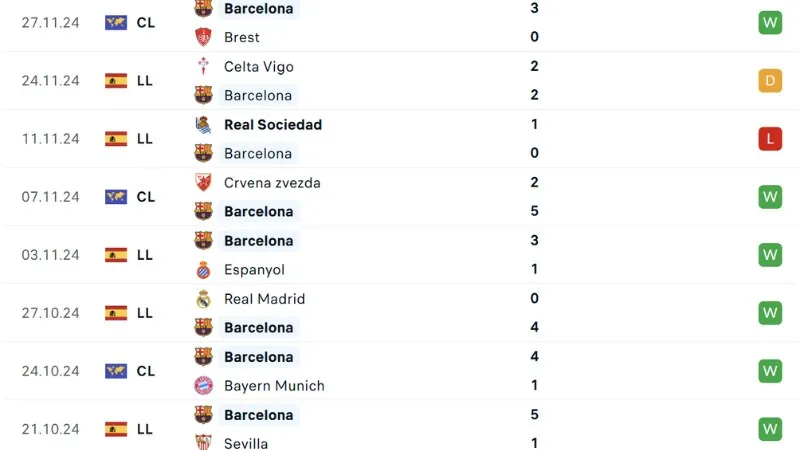Click W badge for Real Madrid match
The height and width of the screenshot is (450, 800).
(769, 313)
